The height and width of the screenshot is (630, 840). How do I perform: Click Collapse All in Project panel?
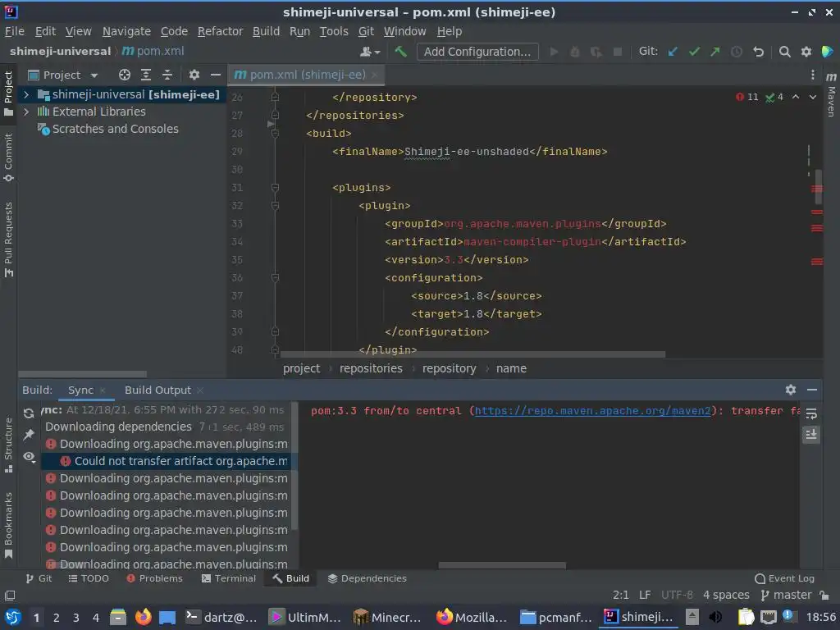pyautogui.click(x=167, y=75)
